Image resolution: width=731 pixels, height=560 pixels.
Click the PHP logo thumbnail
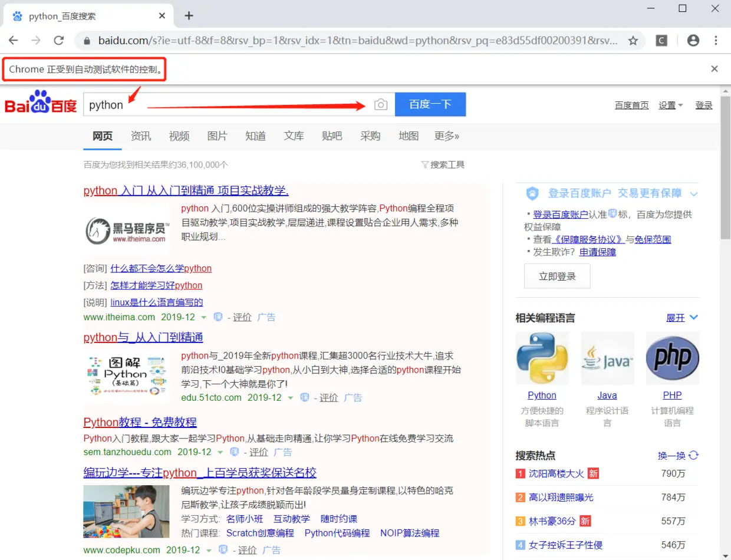click(x=673, y=358)
